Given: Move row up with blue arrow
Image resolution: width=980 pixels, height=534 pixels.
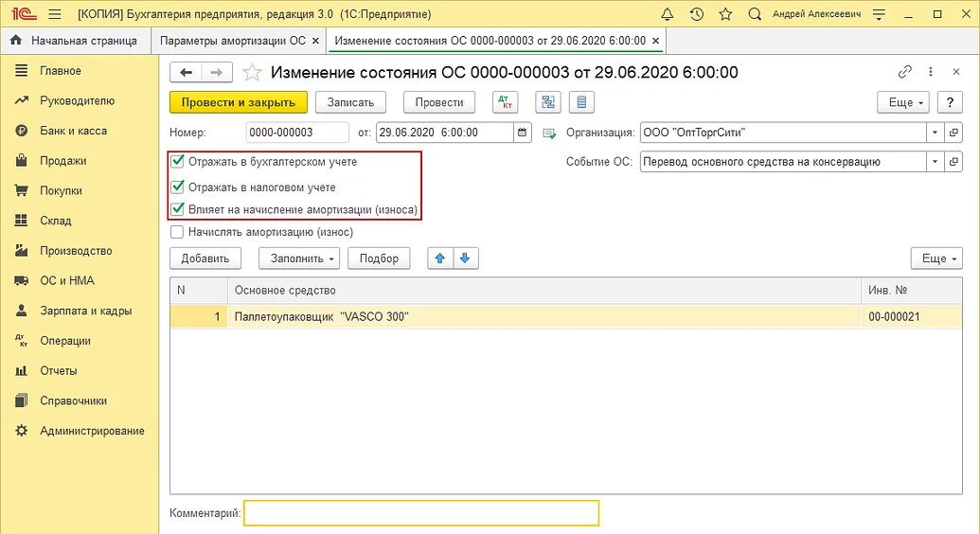Looking at the screenshot, I should click(440, 258).
